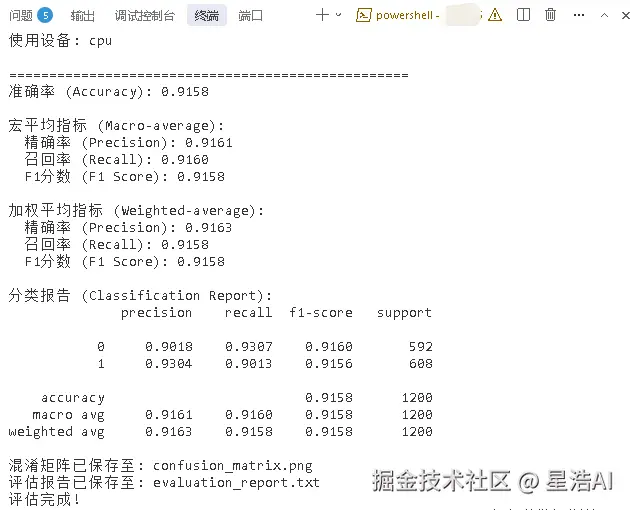Screen dimensions: 630x510
Task: Click class 1 recall value 0.9013
Action: pyautogui.click(x=249, y=364)
